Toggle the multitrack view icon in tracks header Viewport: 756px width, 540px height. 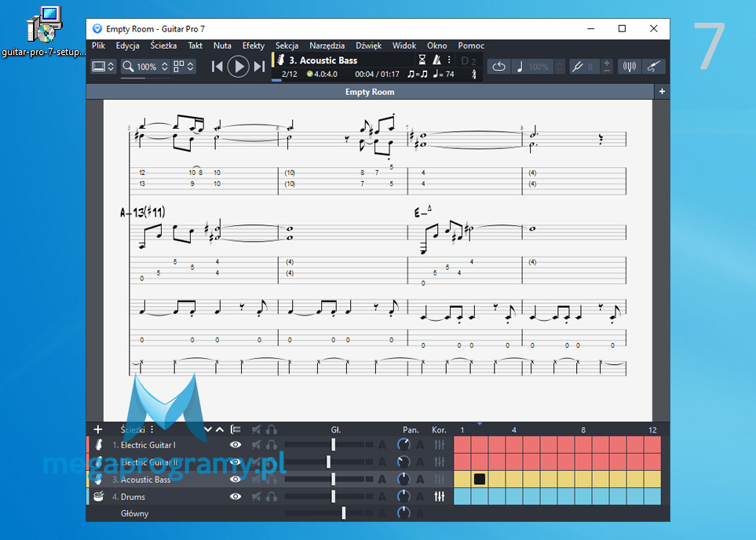pyautogui.click(x=236, y=429)
